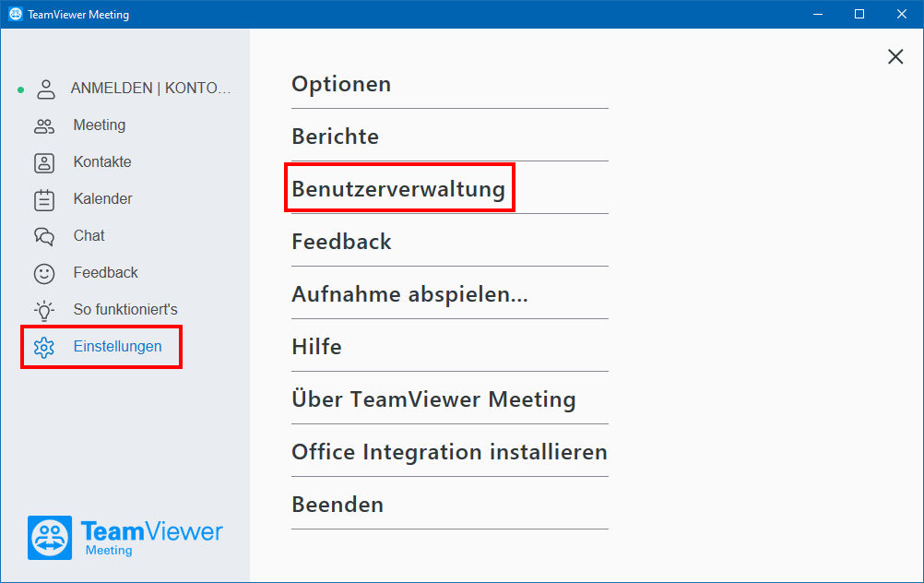Screen dimensions: 924x583
Task: Select the Meeting people icon
Action: (44, 125)
